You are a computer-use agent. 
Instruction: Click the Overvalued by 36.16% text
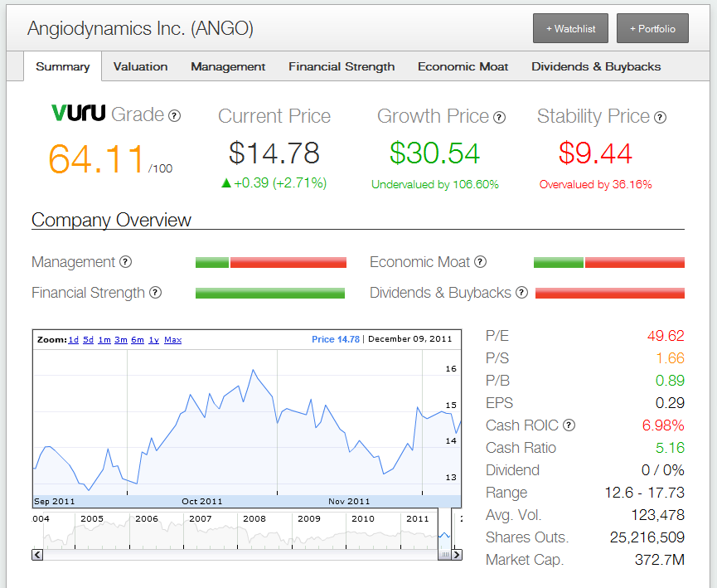[595, 184]
